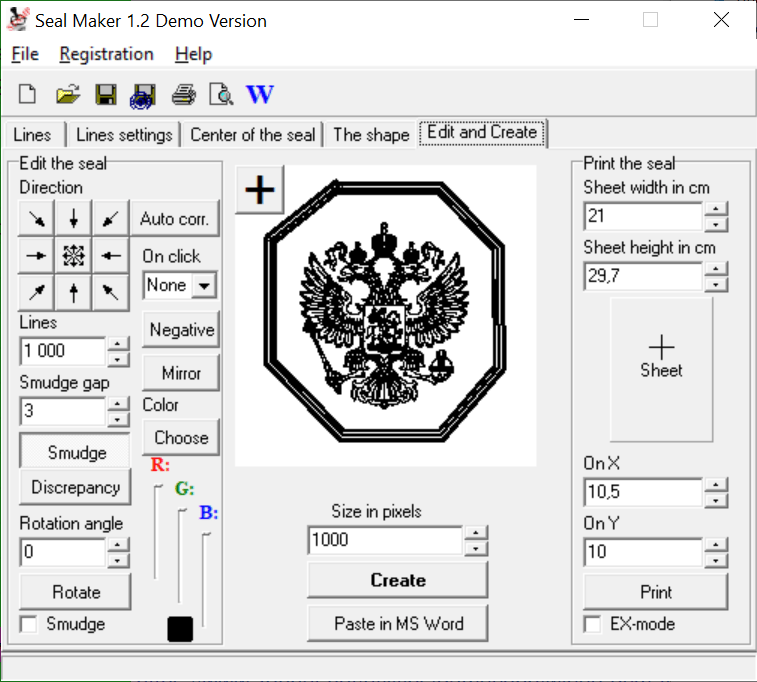
Task: Click the New document toolbar icon
Action: pos(28,94)
